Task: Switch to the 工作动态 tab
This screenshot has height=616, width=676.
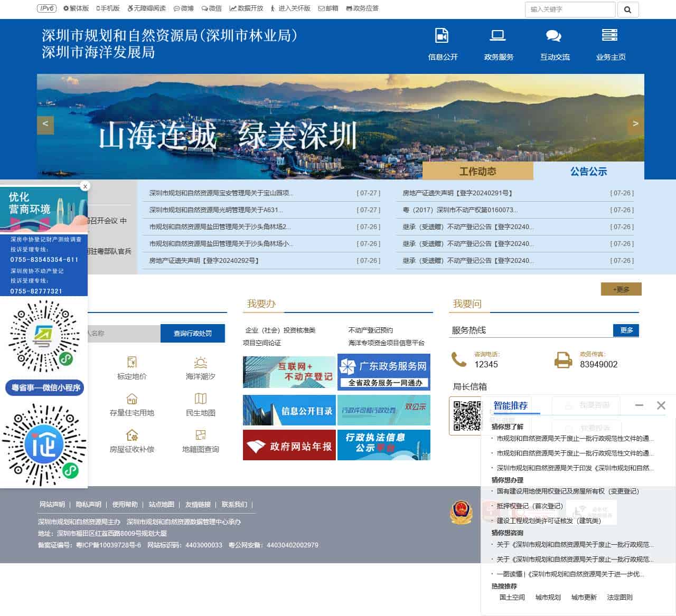Action: pyautogui.click(x=478, y=171)
